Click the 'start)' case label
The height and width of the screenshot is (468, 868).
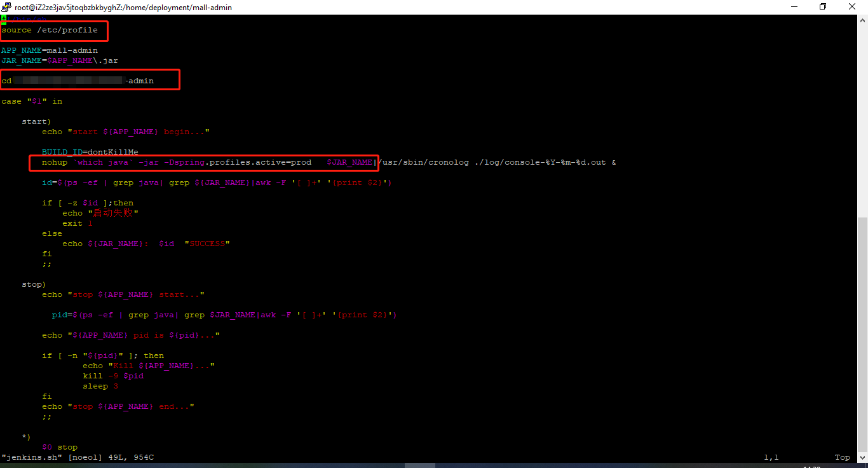[x=37, y=121]
